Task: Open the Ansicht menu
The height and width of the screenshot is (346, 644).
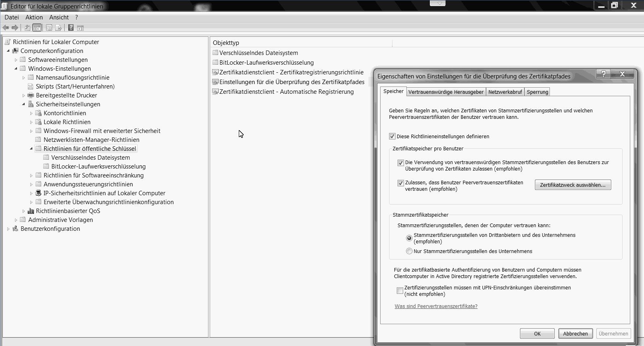Action: (59, 17)
